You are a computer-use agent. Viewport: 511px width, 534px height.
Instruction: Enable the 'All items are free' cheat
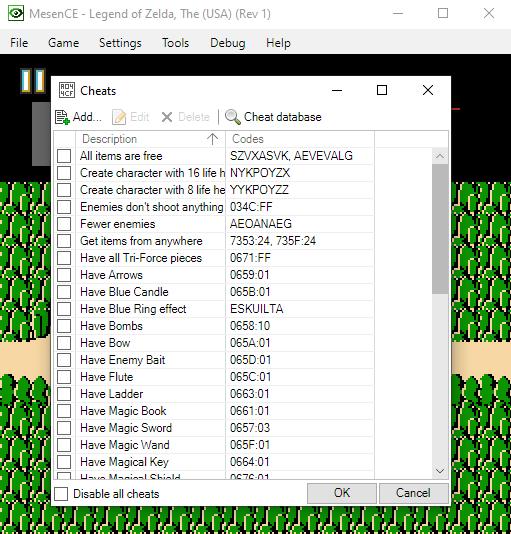click(64, 156)
